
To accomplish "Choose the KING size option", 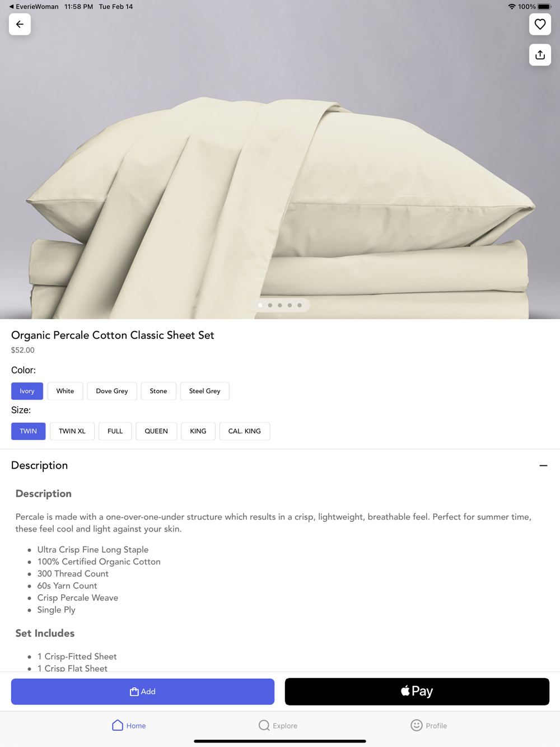I will (198, 431).
